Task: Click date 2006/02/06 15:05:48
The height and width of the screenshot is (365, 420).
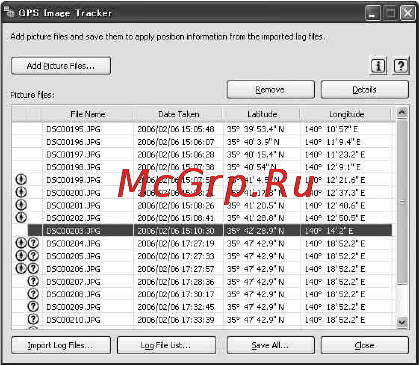Action: (x=176, y=129)
